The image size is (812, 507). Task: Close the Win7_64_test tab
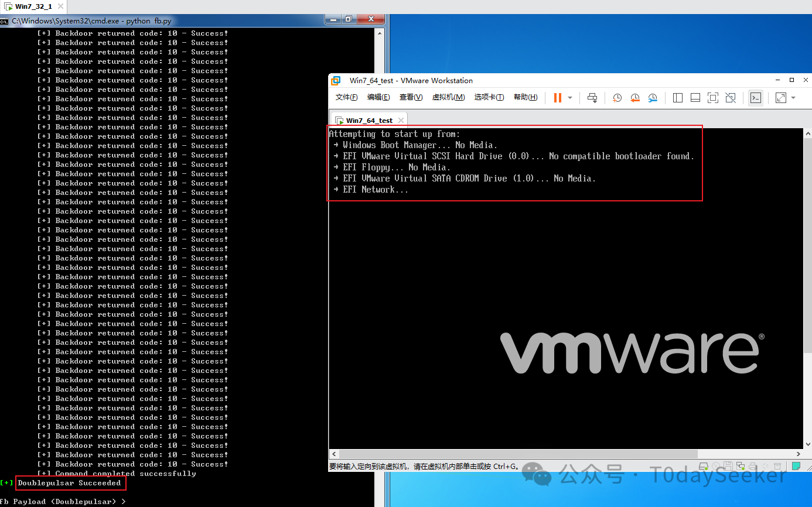400,121
